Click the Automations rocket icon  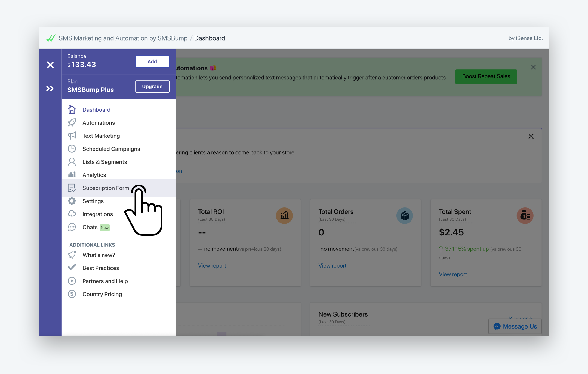pos(72,122)
